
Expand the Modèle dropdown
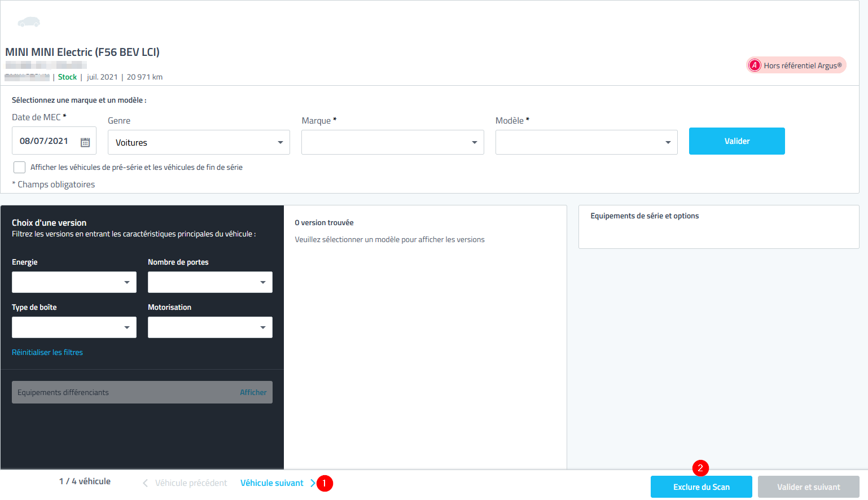click(586, 142)
